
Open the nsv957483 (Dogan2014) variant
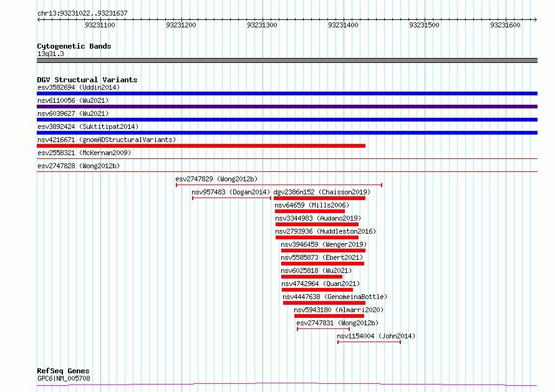click(x=230, y=192)
